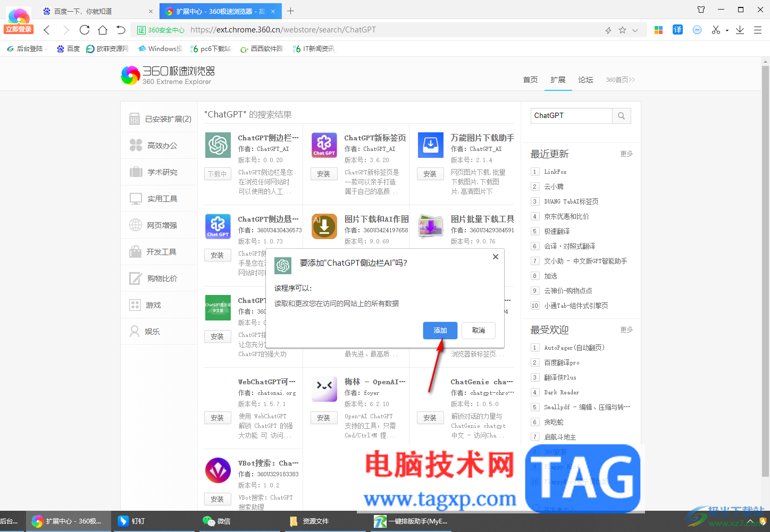Image resolution: width=770 pixels, height=532 pixels.
Task: Click the 图片下载和AI作图 extension icon
Action: click(324, 226)
